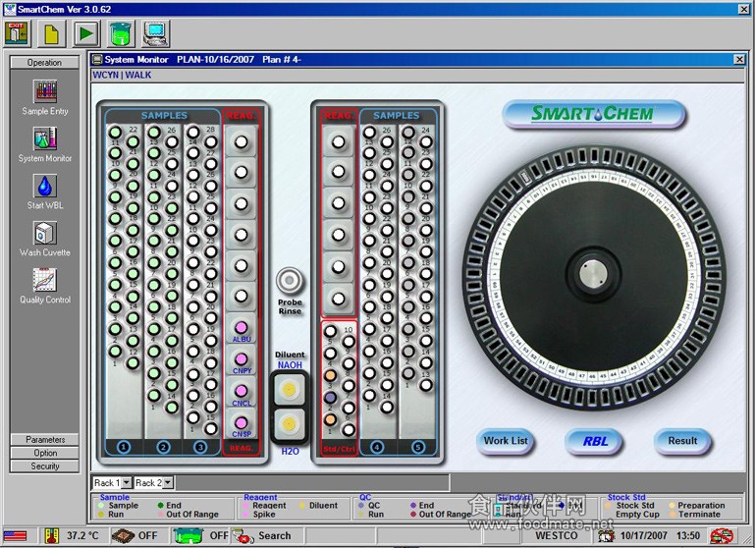756x548 pixels.
Task: Click the Start WBL water drop icon
Action: pyautogui.click(x=45, y=186)
